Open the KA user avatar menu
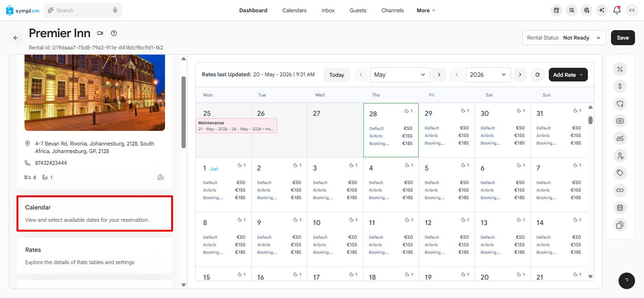This screenshot has height=298, width=644. 632,10
